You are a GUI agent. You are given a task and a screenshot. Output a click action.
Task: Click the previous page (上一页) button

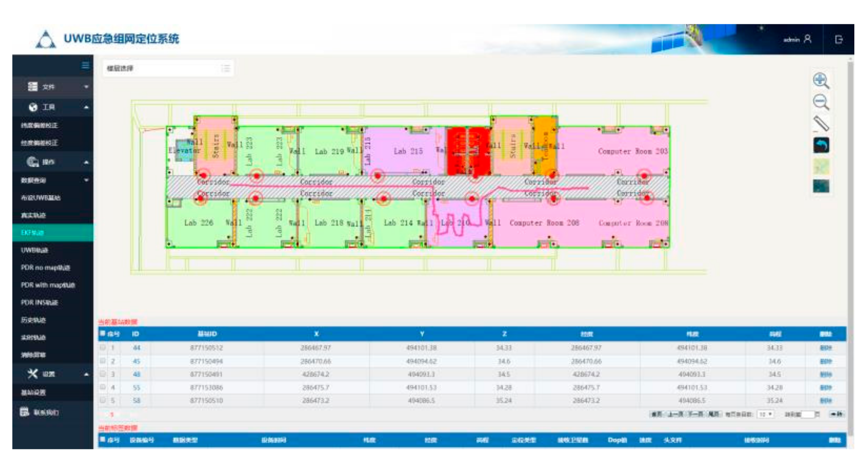676,414
